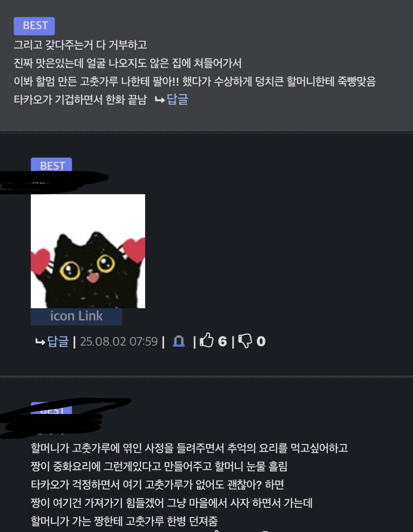The height and width of the screenshot is (532, 413).
Task: Click the siren report icon
Action: tap(179, 341)
